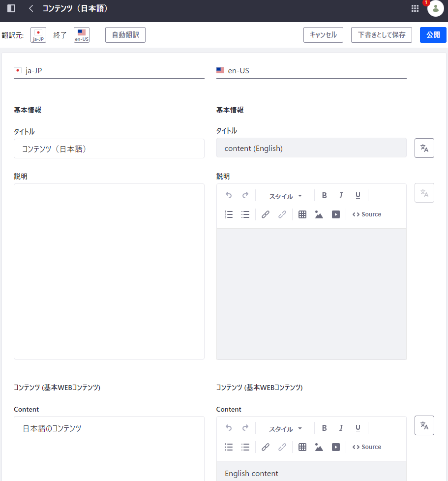
Task: Insert a table in the description editor
Action: pyautogui.click(x=302, y=214)
